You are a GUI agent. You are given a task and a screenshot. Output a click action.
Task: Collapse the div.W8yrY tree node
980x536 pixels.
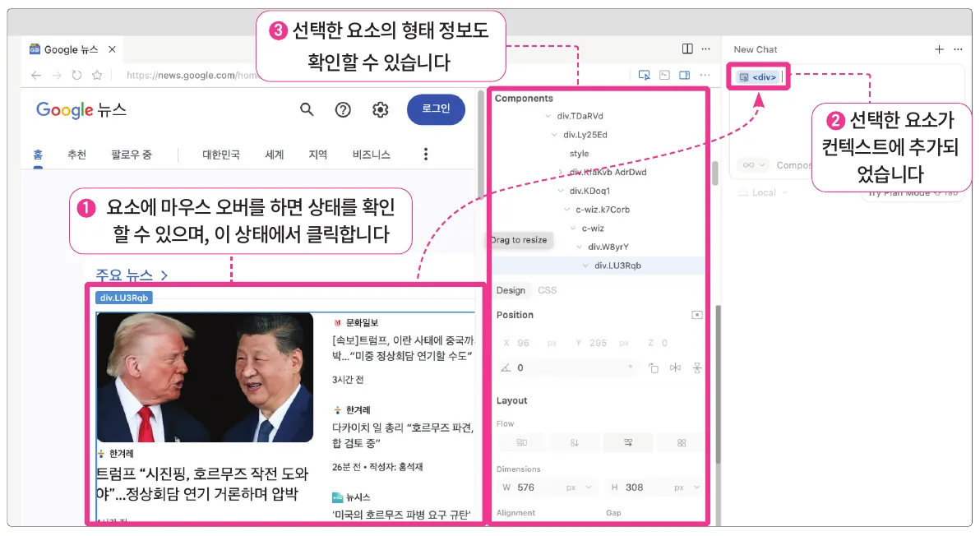[580, 247]
